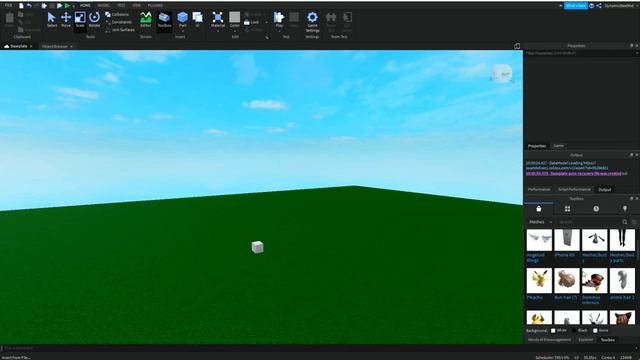Expand the Material dropdown arrow

click(x=218, y=31)
